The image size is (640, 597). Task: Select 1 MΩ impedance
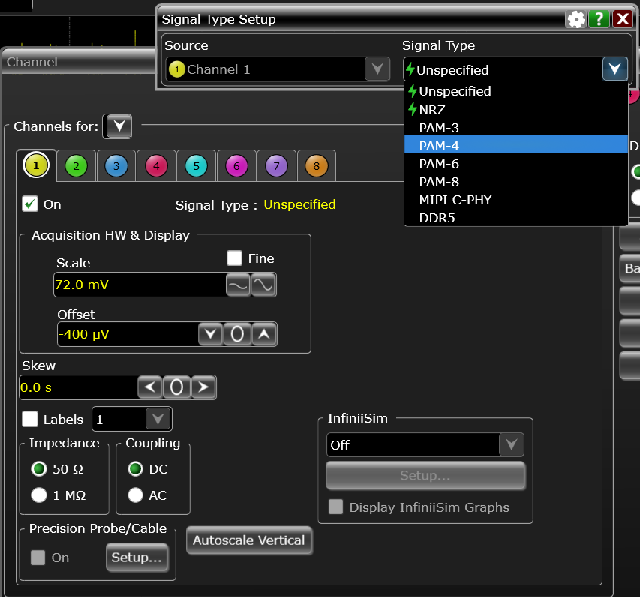point(39,495)
